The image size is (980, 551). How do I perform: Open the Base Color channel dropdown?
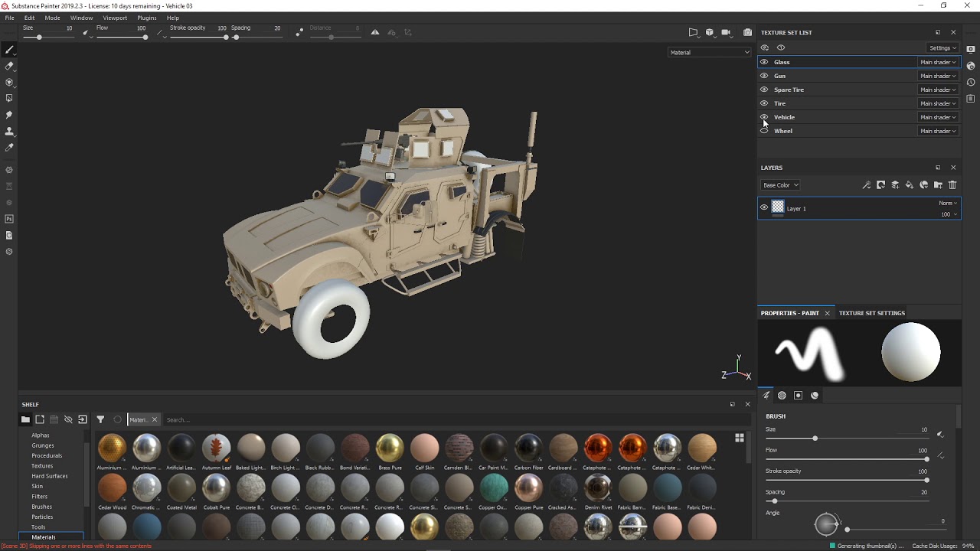[x=780, y=185]
